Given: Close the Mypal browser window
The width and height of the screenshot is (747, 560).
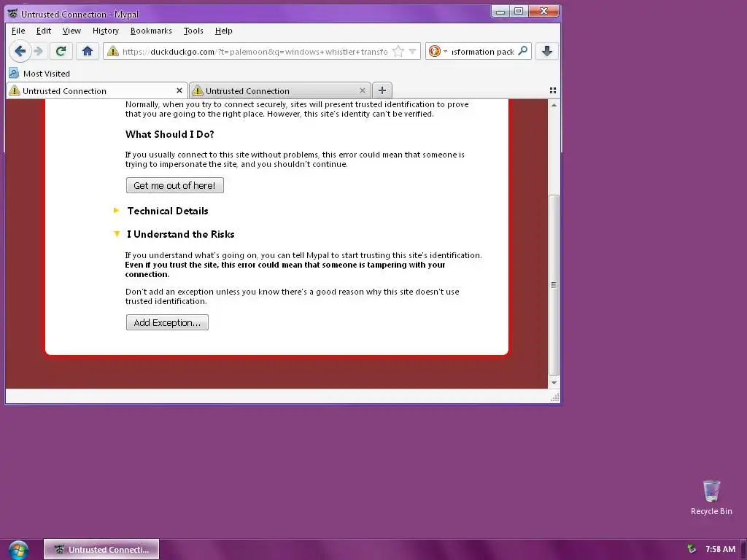Looking at the screenshot, I should (x=543, y=12).
